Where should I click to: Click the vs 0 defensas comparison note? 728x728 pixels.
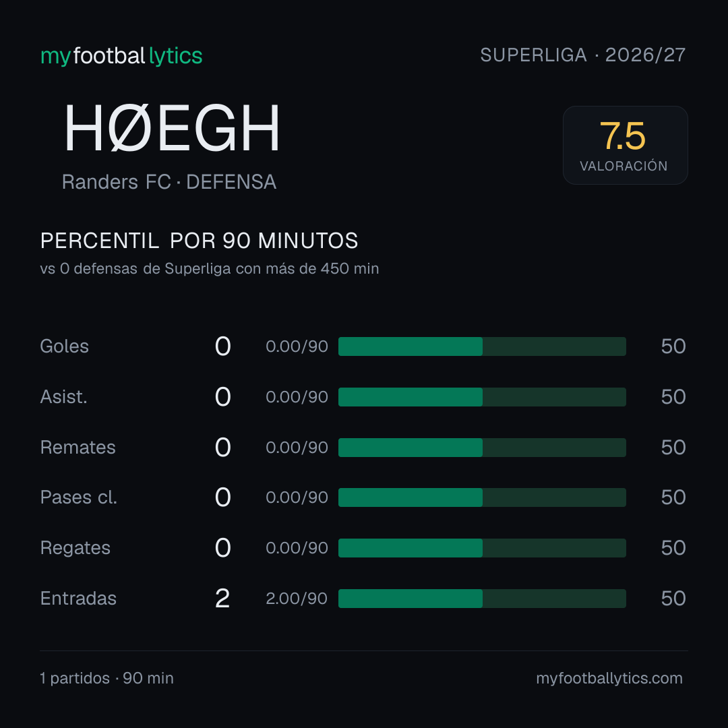tap(210, 269)
